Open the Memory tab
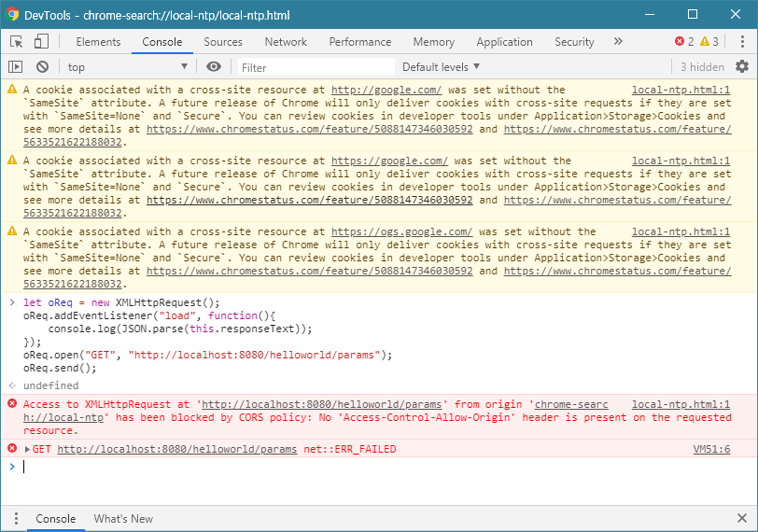This screenshot has width=758, height=532. coord(434,42)
